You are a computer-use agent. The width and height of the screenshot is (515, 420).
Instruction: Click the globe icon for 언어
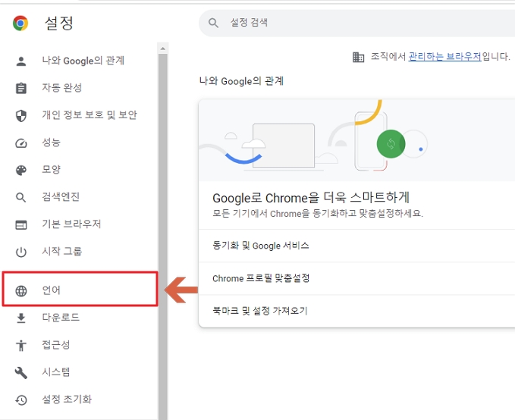click(x=21, y=290)
